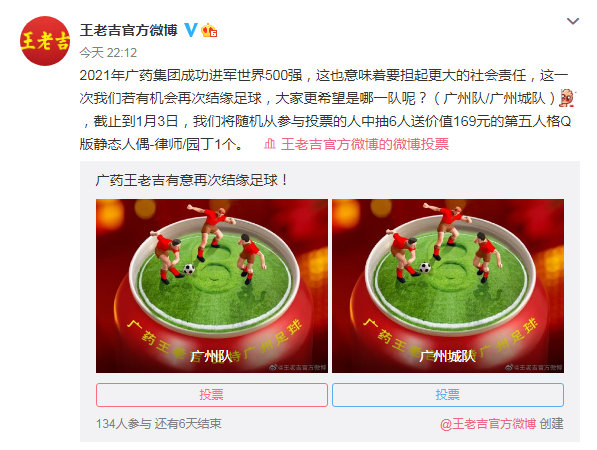Open the 广州队 poll image

[x=212, y=286]
